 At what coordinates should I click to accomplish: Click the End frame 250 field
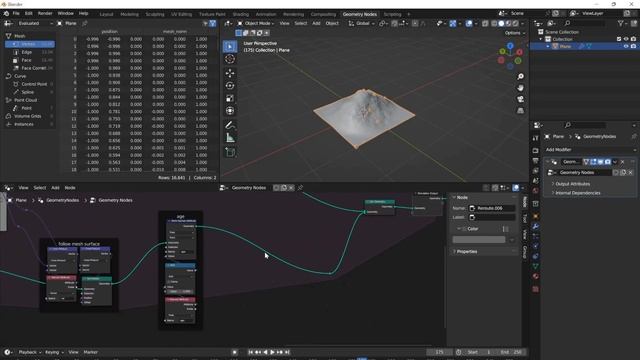pyautogui.click(x=511, y=352)
